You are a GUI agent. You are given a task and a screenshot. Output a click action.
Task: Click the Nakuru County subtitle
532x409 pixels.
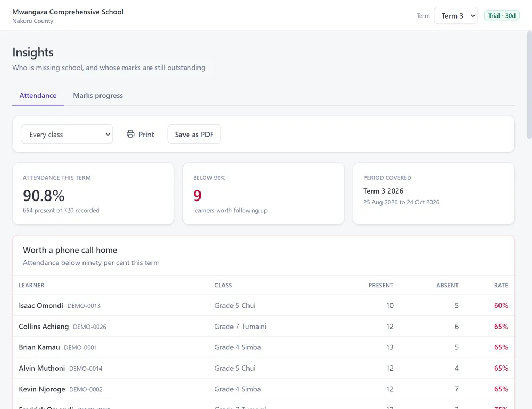[x=33, y=21]
